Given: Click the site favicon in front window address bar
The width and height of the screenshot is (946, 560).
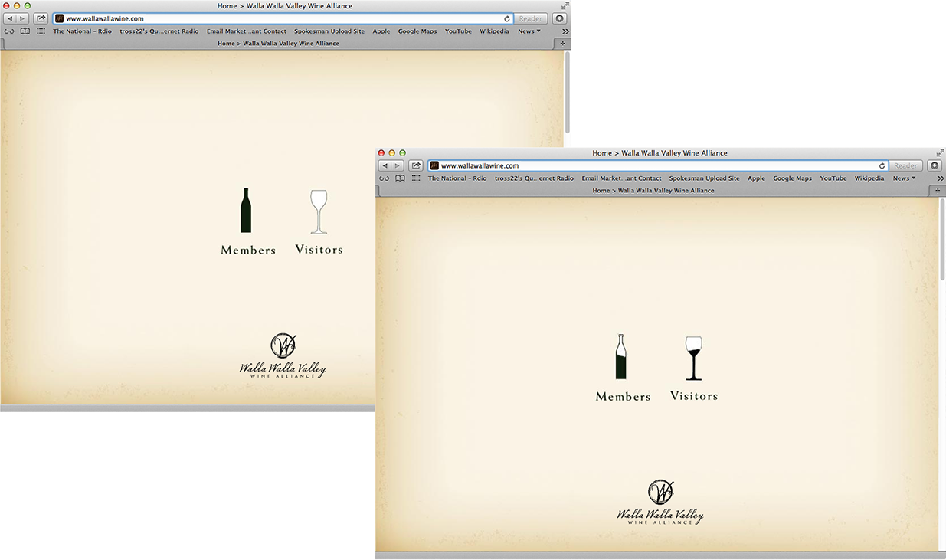Looking at the screenshot, I should (434, 165).
